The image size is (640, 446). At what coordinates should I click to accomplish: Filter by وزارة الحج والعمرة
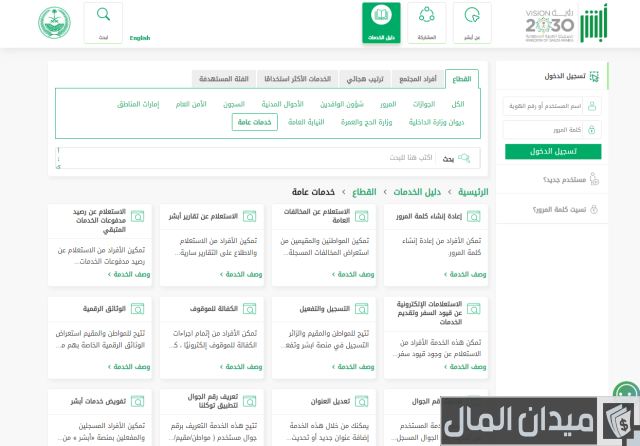coord(367,122)
